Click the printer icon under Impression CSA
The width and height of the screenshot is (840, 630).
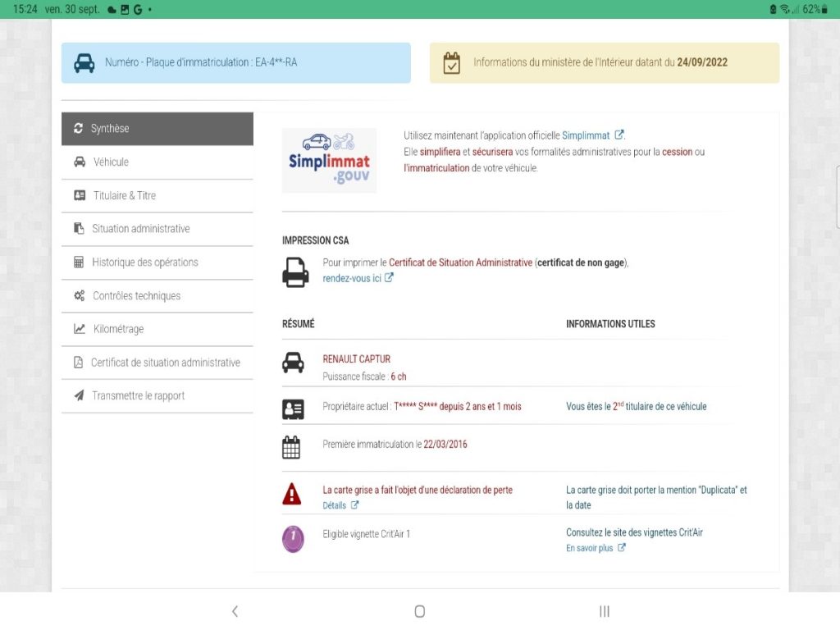coord(295,272)
